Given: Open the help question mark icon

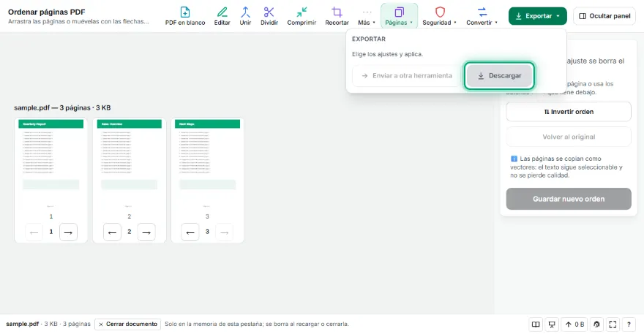Looking at the screenshot, I should point(629,324).
